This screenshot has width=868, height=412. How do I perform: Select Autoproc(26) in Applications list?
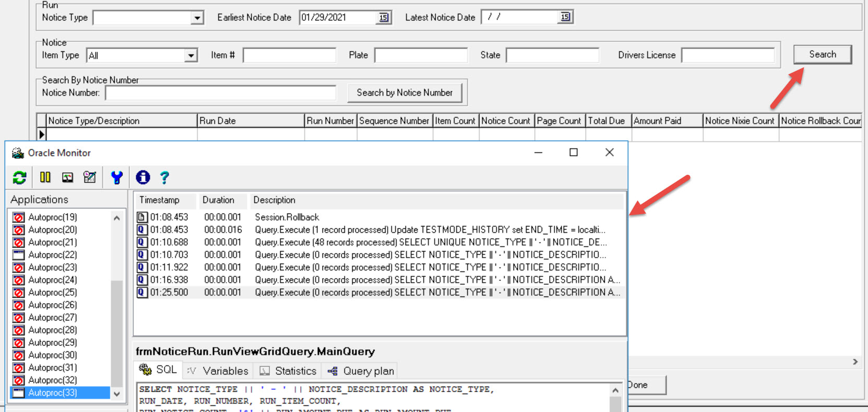53,304
